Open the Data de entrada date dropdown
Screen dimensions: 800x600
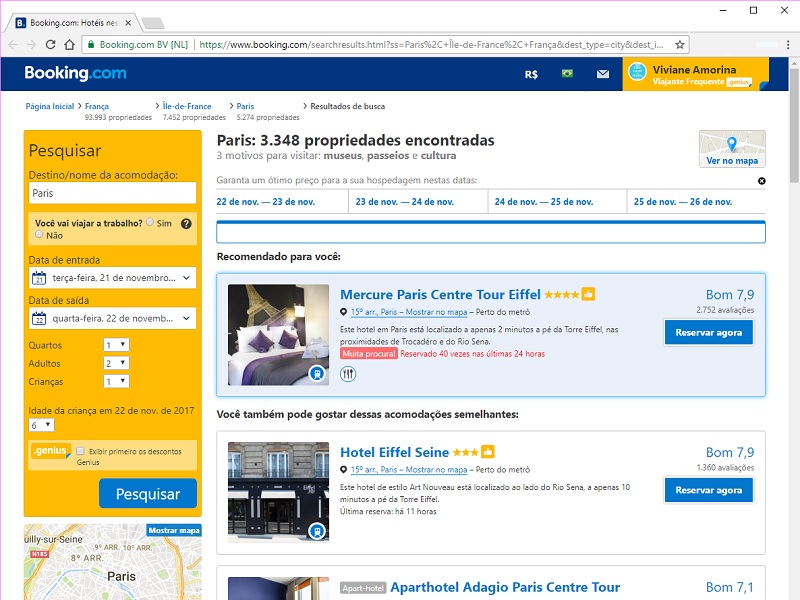pyautogui.click(x=112, y=278)
